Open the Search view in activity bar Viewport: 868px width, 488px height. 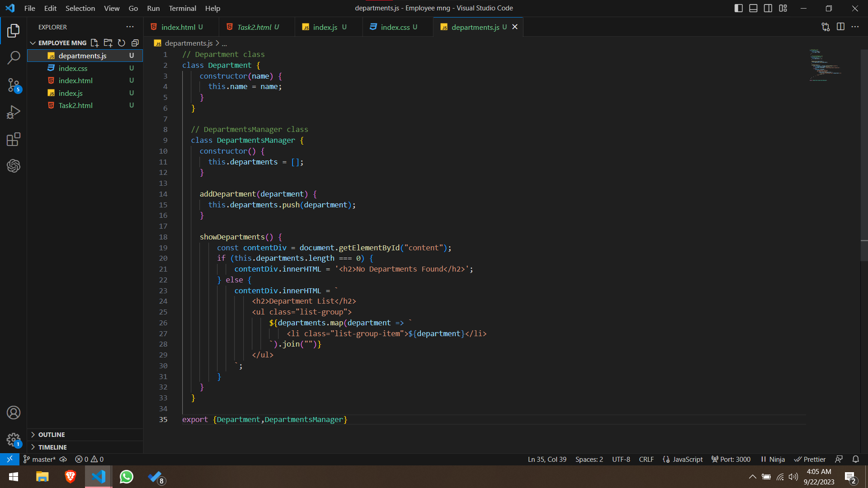pos(14,58)
